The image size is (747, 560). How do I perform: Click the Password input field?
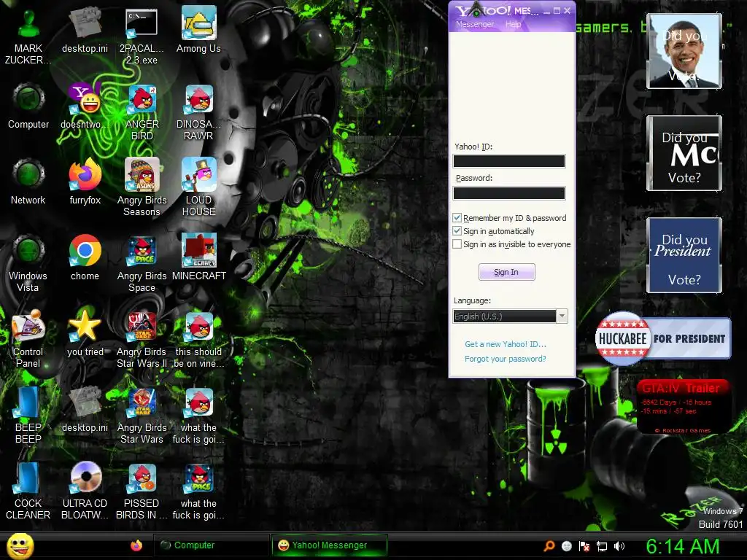(x=508, y=192)
